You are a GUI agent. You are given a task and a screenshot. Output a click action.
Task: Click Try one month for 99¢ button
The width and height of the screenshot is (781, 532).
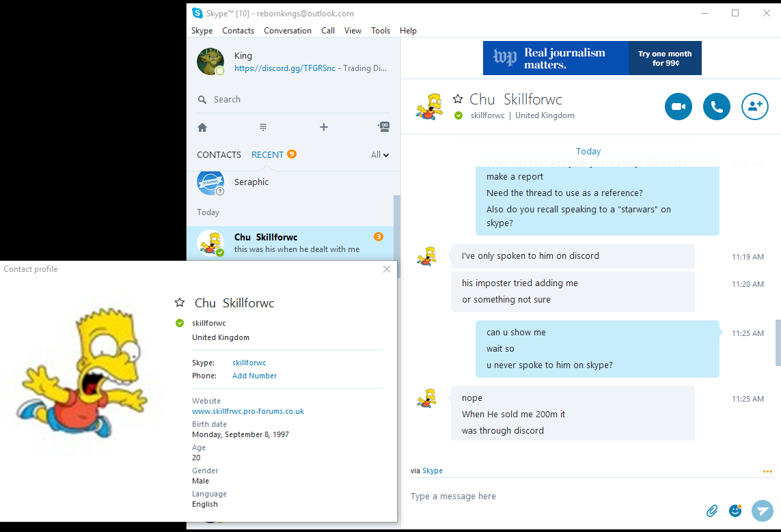pyautogui.click(x=665, y=58)
